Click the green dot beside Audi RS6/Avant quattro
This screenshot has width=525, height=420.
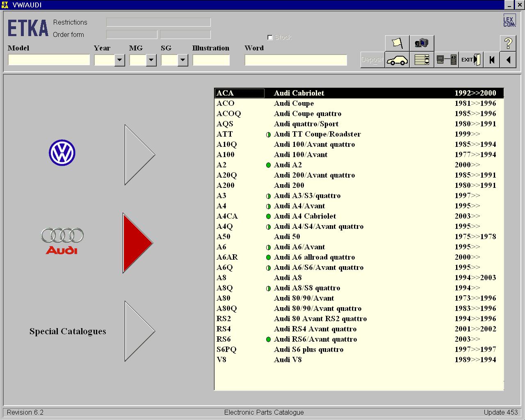click(268, 339)
